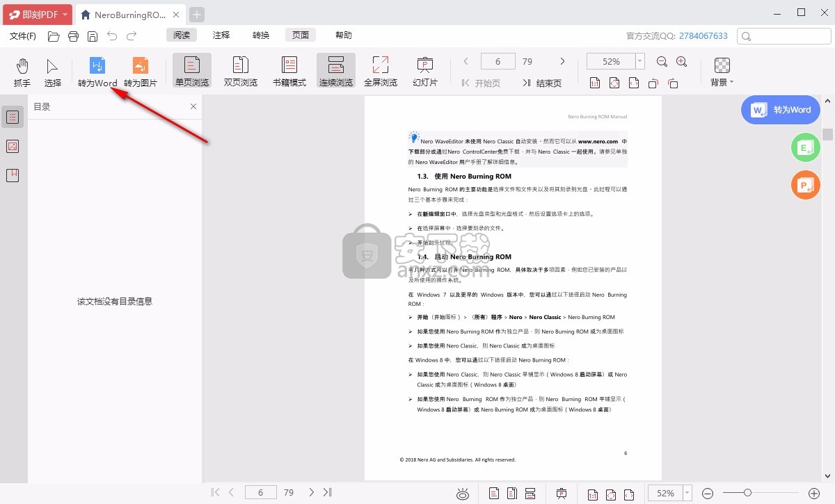Click the green convert to Excel circle
Viewport: 835px width, 504px height.
806,147
